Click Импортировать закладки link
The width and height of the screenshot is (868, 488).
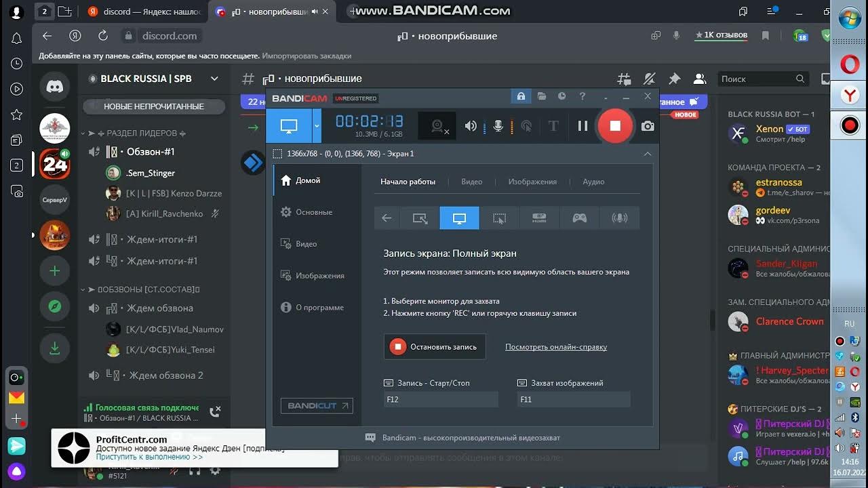pyautogui.click(x=307, y=56)
